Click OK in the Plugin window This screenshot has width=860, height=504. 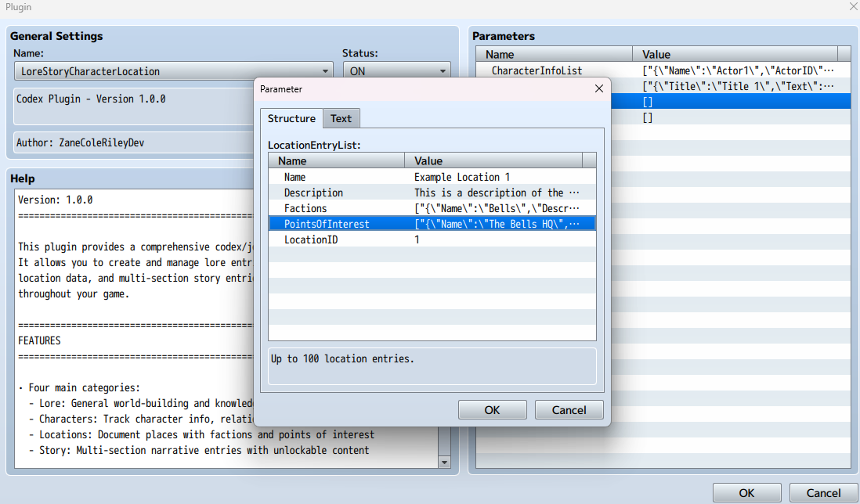[x=746, y=493]
